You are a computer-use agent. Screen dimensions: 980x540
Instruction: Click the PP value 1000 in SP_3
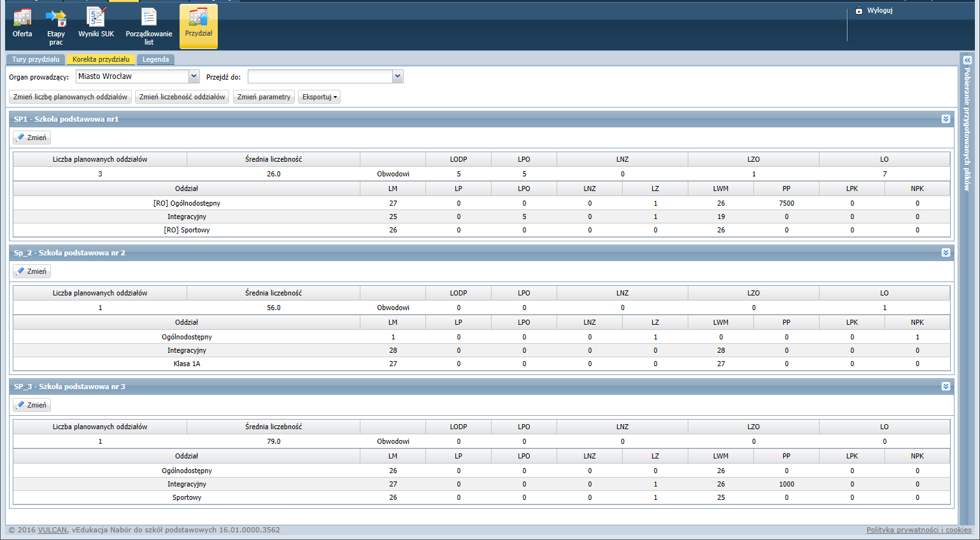point(786,484)
